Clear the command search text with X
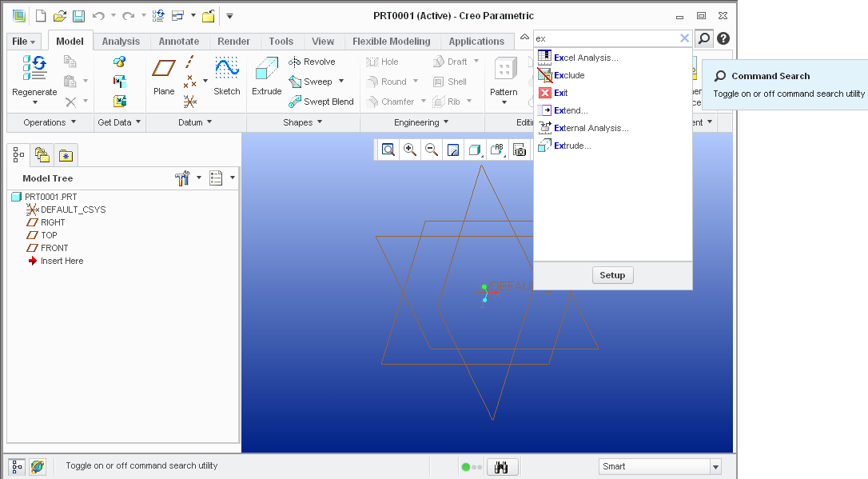The width and height of the screenshot is (868, 479). pyautogui.click(x=685, y=38)
